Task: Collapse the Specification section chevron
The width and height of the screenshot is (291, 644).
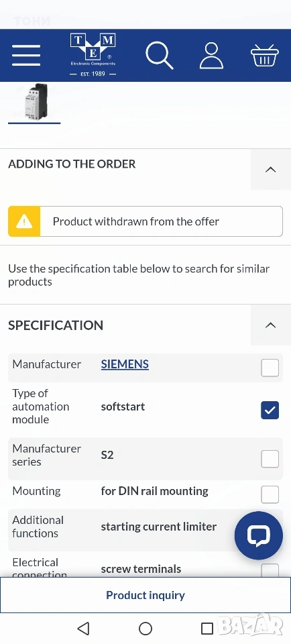Action: click(270, 325)
